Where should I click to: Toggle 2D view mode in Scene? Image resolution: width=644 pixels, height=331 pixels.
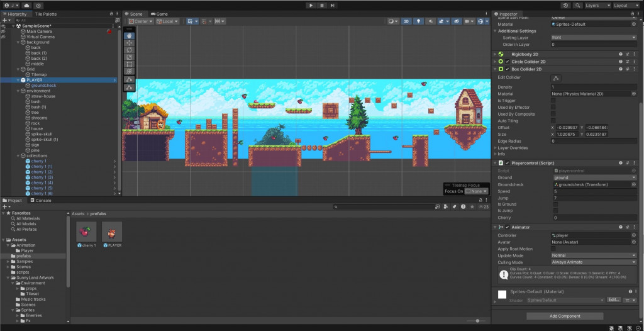pyautogui.click(x=406, y=21)
